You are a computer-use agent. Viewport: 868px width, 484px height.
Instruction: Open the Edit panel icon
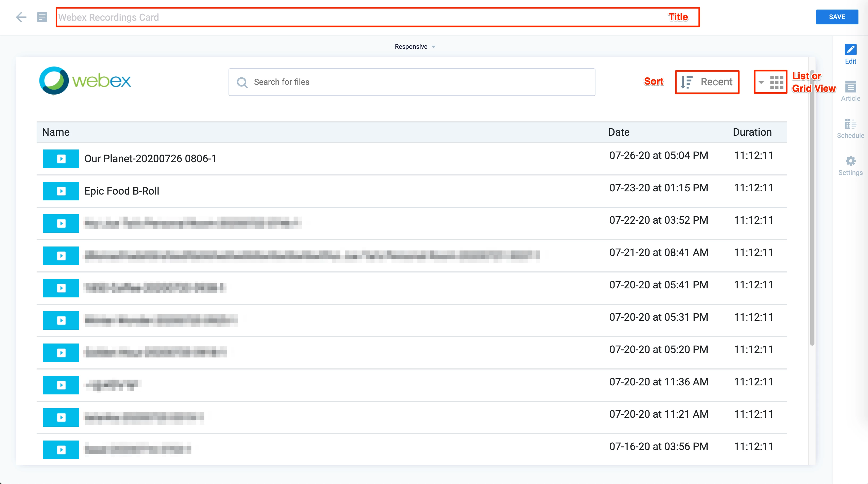[x=850, y=50]
